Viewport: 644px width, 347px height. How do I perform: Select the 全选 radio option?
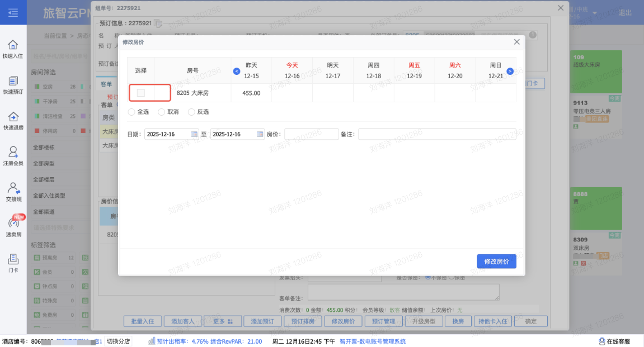click(x=131, y=112)
